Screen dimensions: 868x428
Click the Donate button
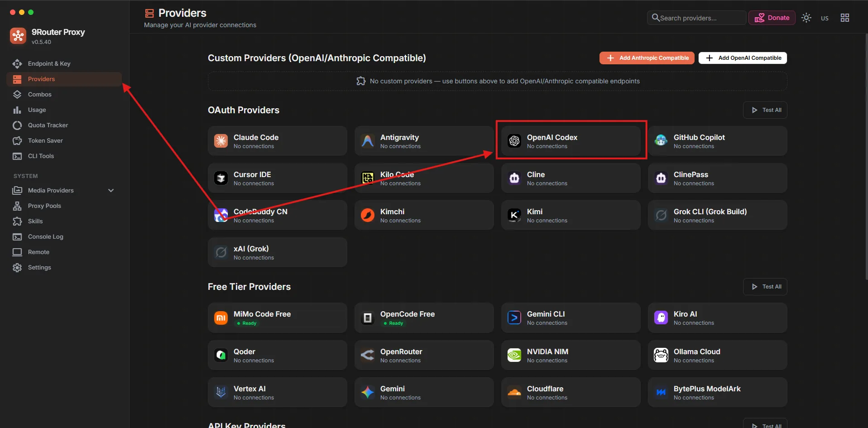772,18
